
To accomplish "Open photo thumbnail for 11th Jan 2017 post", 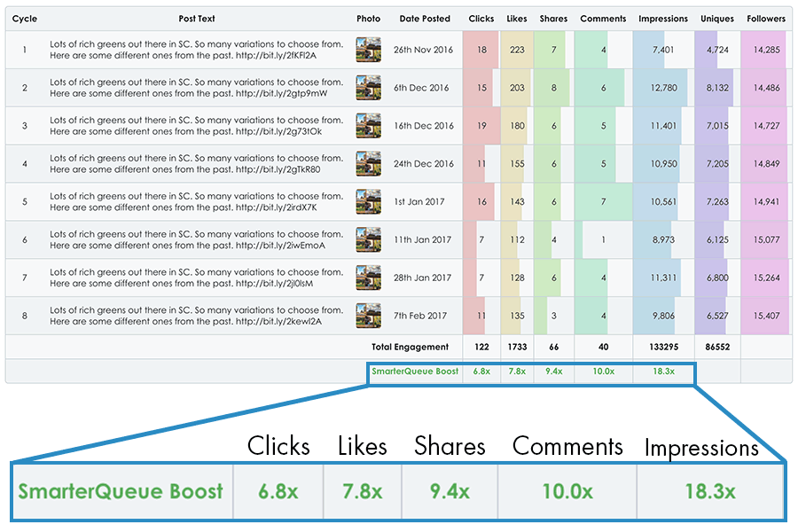I will pyautogui.click(x=369, y=239).
